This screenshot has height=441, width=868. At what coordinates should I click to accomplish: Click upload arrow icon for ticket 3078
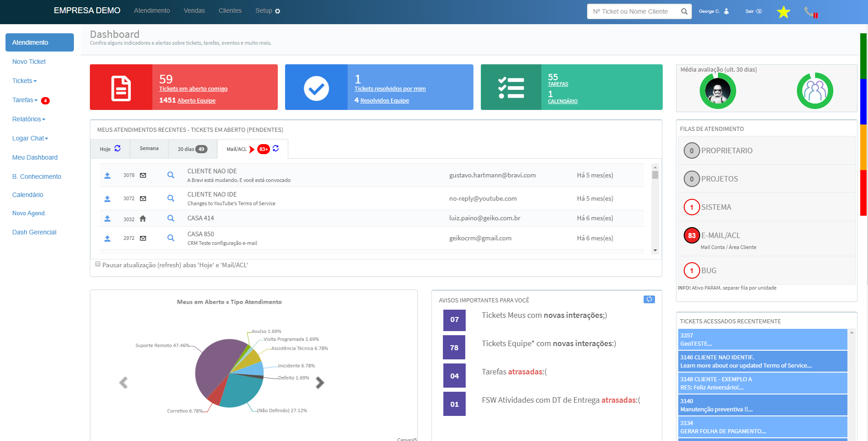pyautogui.click(x=107, y=175)
